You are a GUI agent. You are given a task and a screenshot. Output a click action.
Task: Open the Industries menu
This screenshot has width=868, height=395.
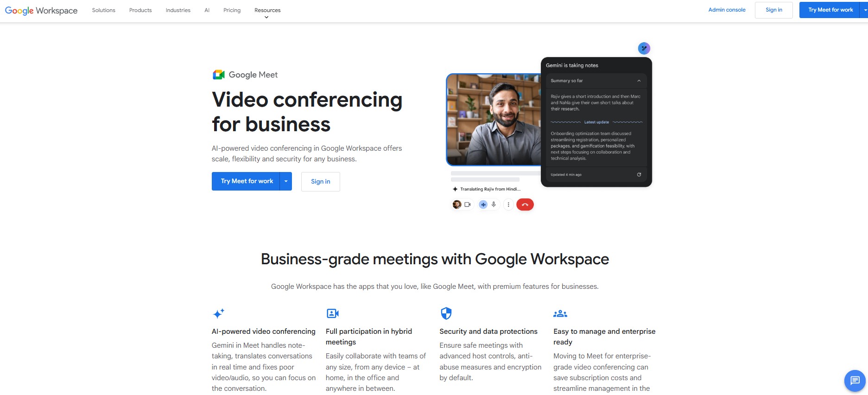(178, 10)
